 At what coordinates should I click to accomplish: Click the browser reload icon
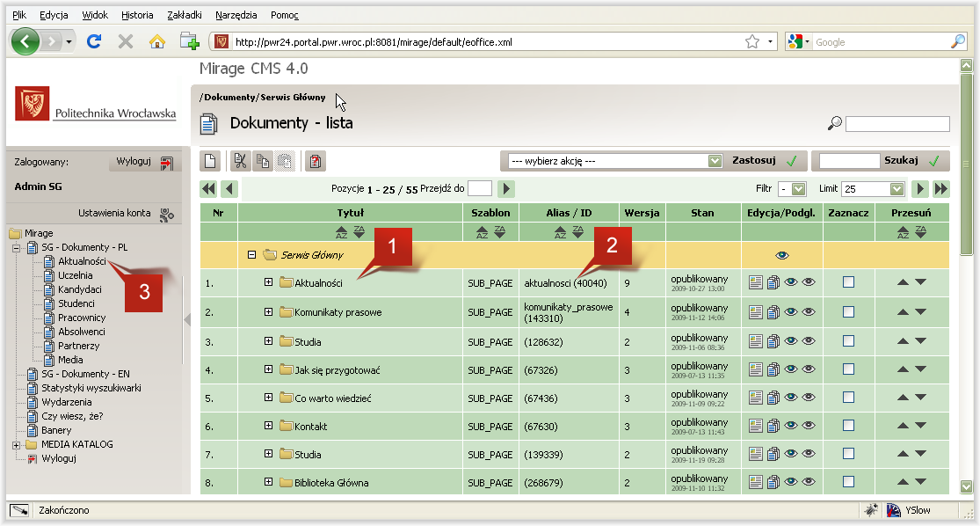pos(94,42)
